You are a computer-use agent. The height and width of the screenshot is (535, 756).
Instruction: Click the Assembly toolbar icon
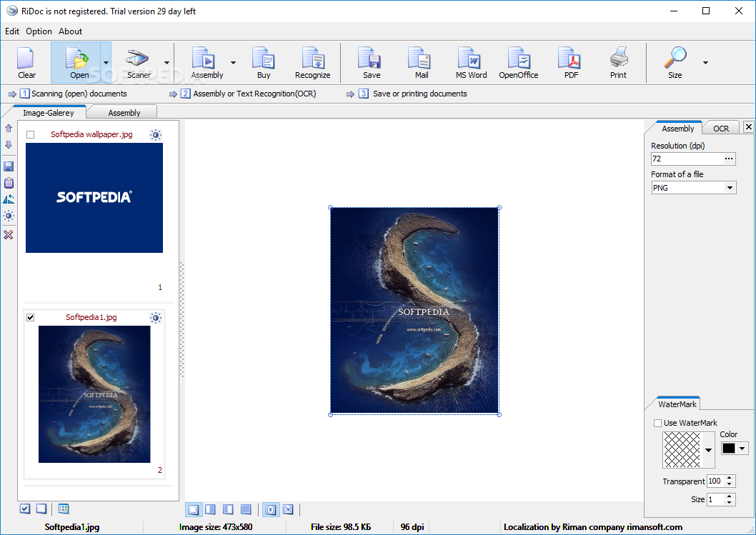pyautogui.click(x=207, y=63)
